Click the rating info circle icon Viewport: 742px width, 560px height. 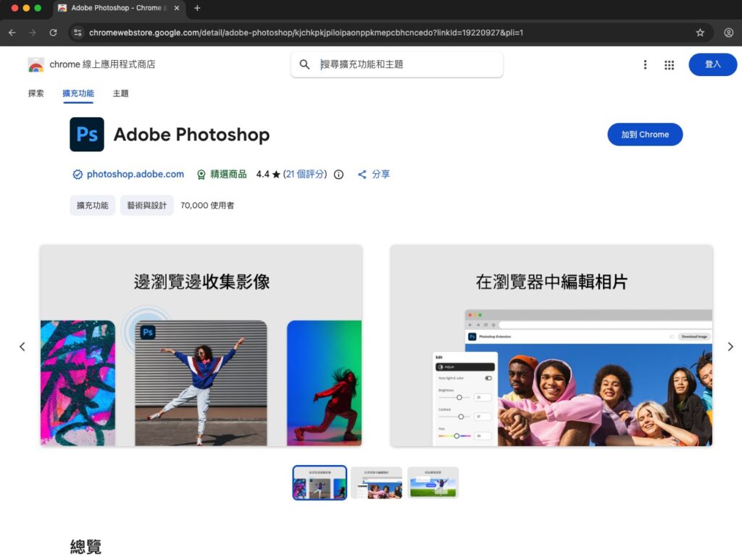click(338, 175)
